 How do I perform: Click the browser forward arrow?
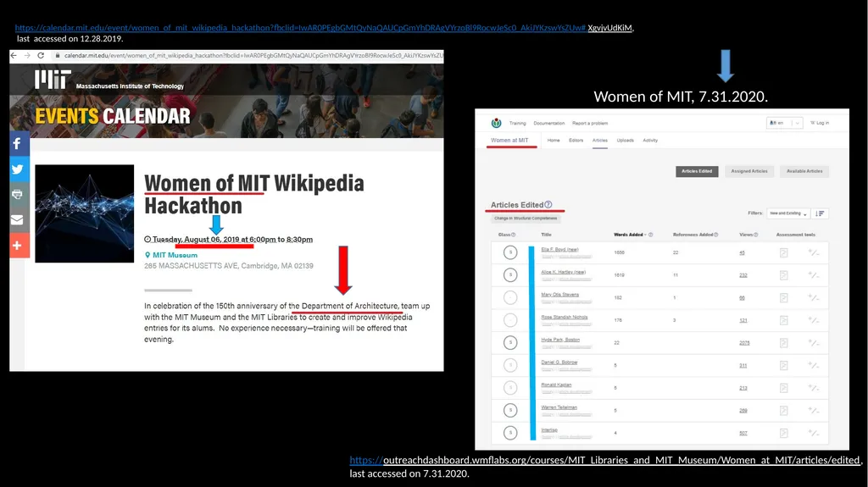click(x=27, y=55)
